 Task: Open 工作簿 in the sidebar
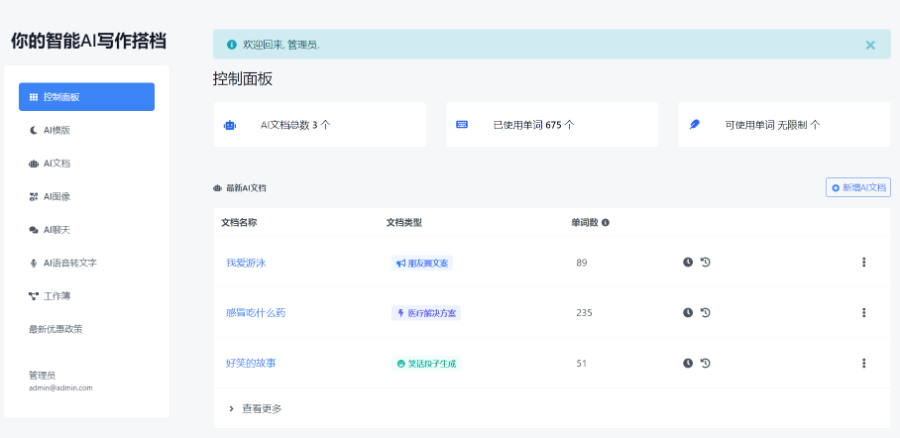[x=57, y=296]
